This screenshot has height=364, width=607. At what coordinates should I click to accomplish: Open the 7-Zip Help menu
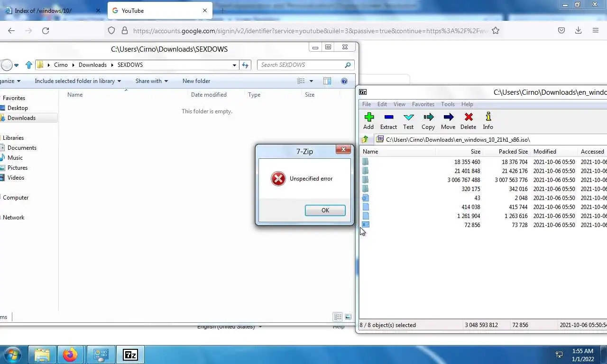coord(467,104)
